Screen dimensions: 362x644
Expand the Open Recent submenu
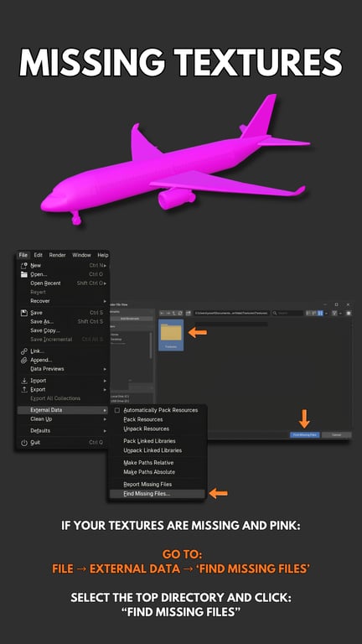pyautogui.click(x=62, y=283)
